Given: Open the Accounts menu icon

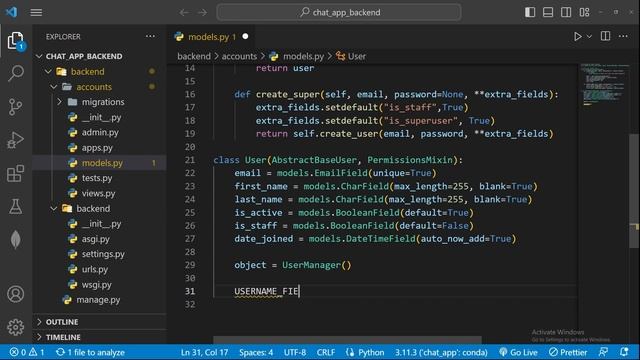Looking at the screenshot, I should point(16,294).
